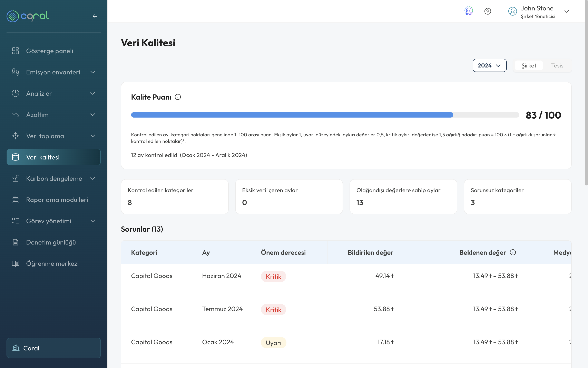Viewport: 588px width, 368px height.
Task: Click the Eksik veri içeren aylar card
Action: click(289, 197)
